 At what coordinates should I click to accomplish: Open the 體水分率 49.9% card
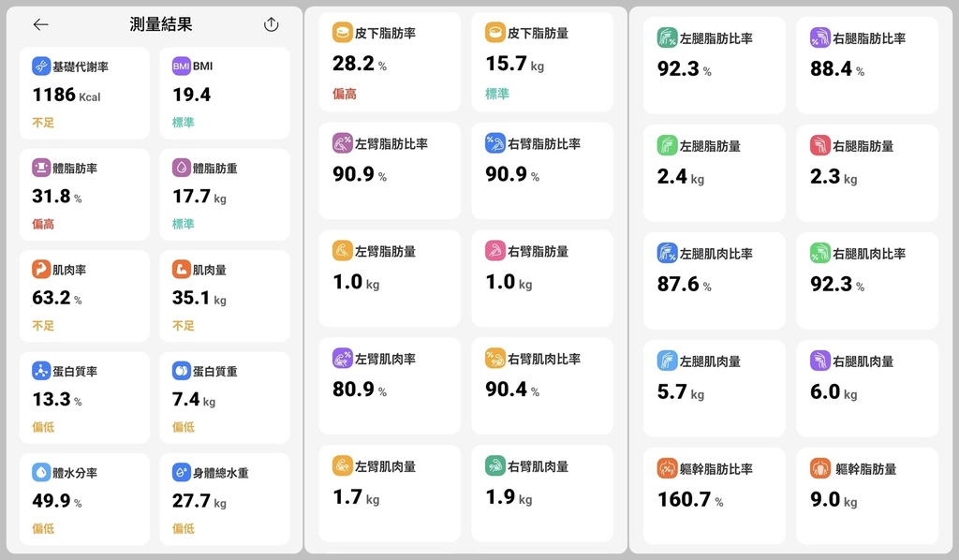point(84,499)
